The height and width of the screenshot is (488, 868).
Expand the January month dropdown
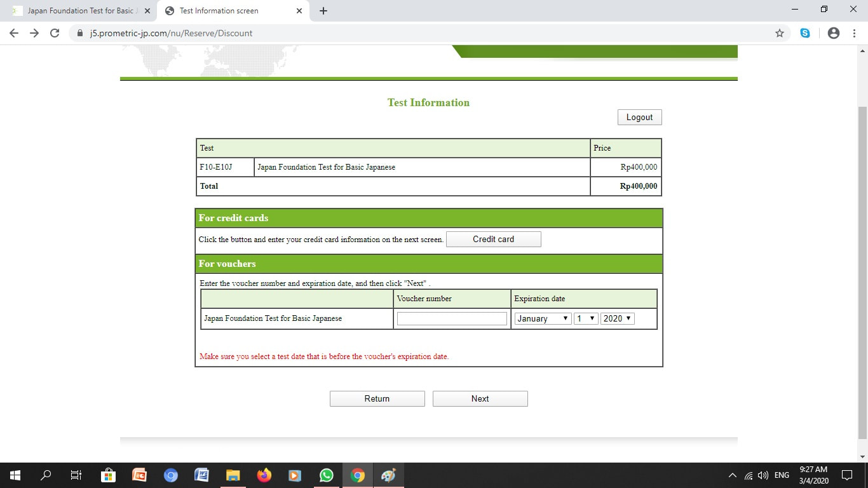click(x=543, y=318)
